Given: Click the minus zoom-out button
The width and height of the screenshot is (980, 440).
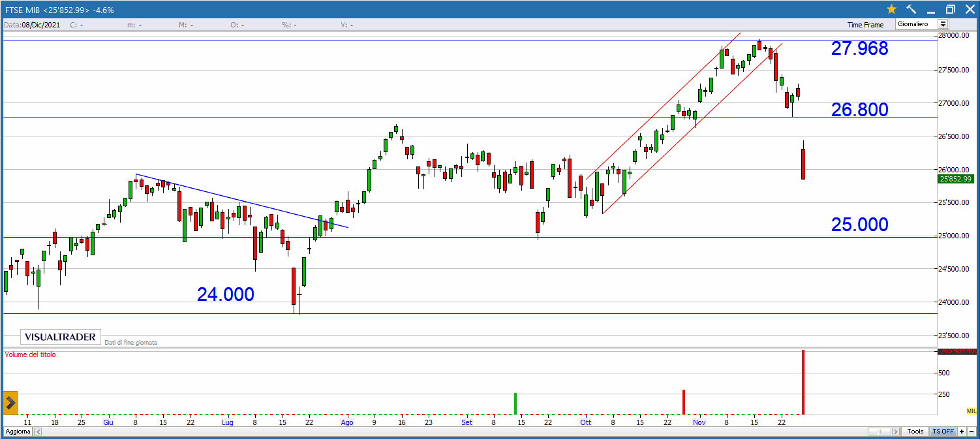Looking at the screenshot, I should [972, 432].
